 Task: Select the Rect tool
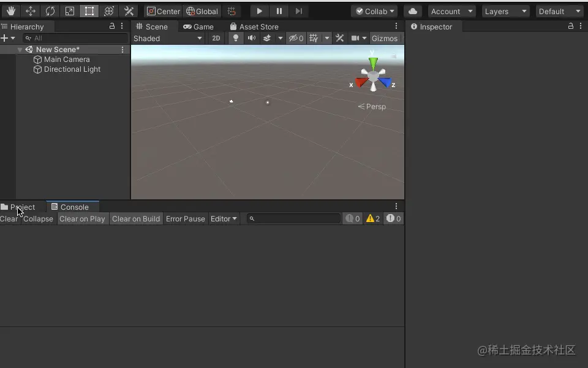[89, 11]
